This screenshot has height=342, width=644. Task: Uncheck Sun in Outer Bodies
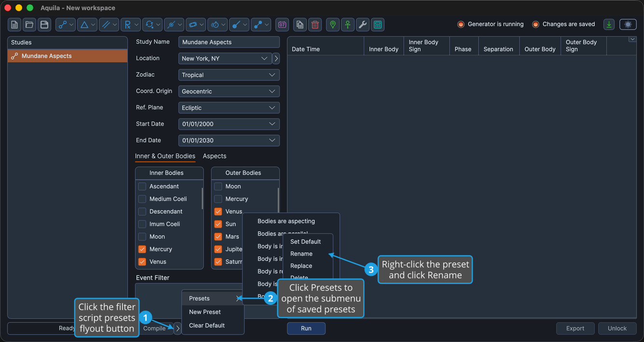coord(218,224)
